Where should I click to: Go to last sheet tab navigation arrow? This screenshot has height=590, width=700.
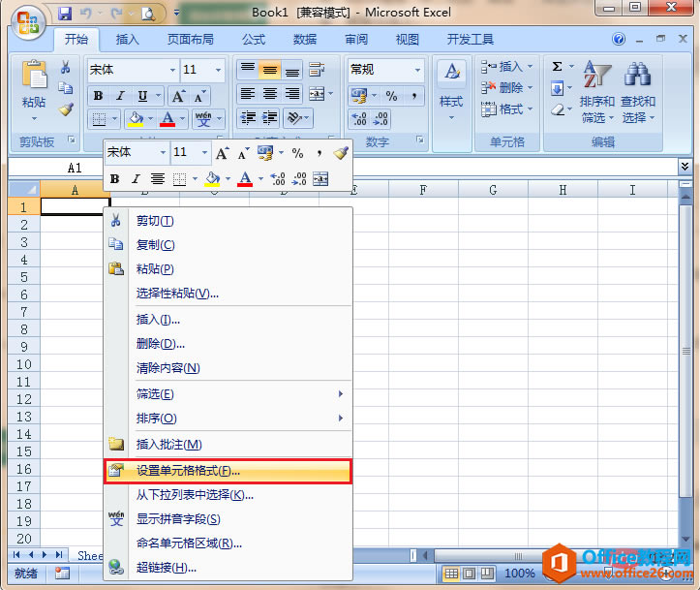pos(59,555)
